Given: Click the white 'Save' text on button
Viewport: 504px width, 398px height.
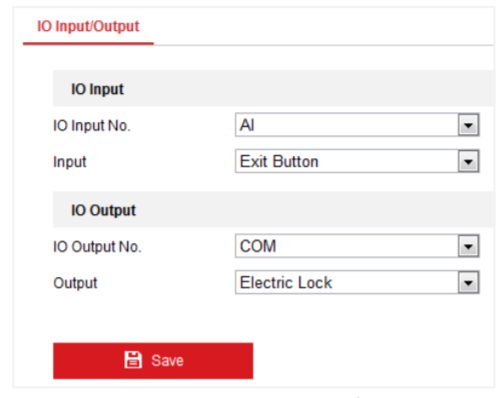Looking at the screenshot, I should click(x=167, y=360).
